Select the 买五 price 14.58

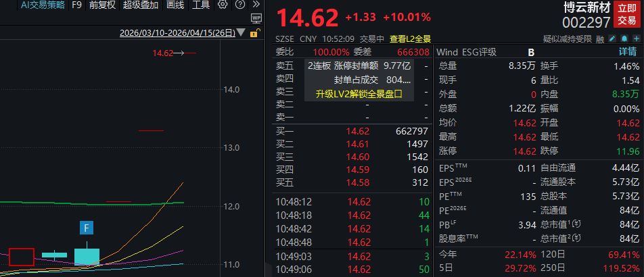point(358,182)
